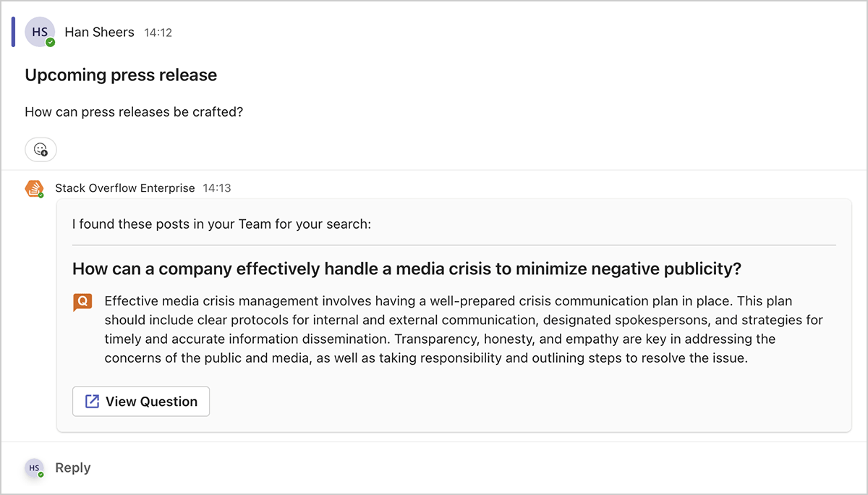Click the Upcoming press release subject heading
Image resolution: width=868 pixels, height=495 pixels.
coord(121,75)
